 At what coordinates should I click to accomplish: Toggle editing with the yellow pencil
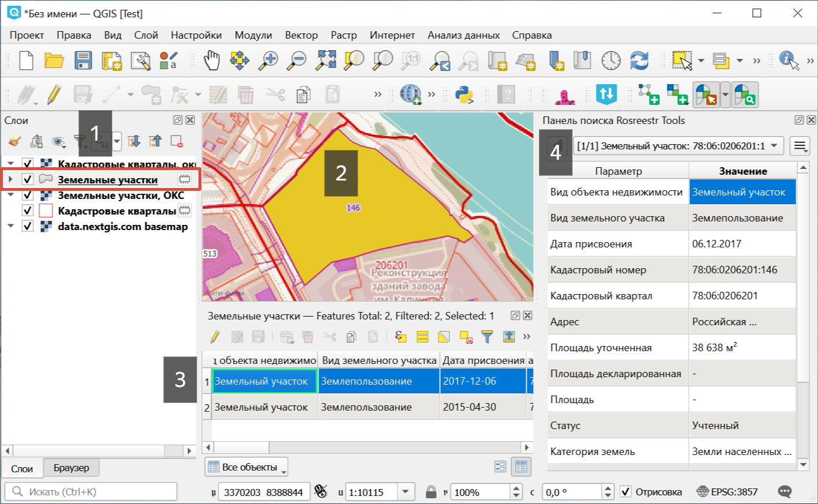click(54, 94)
